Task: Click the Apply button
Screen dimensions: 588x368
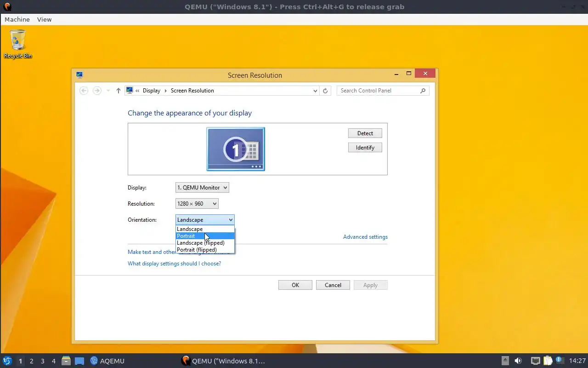Action: (x=371, y=285)
